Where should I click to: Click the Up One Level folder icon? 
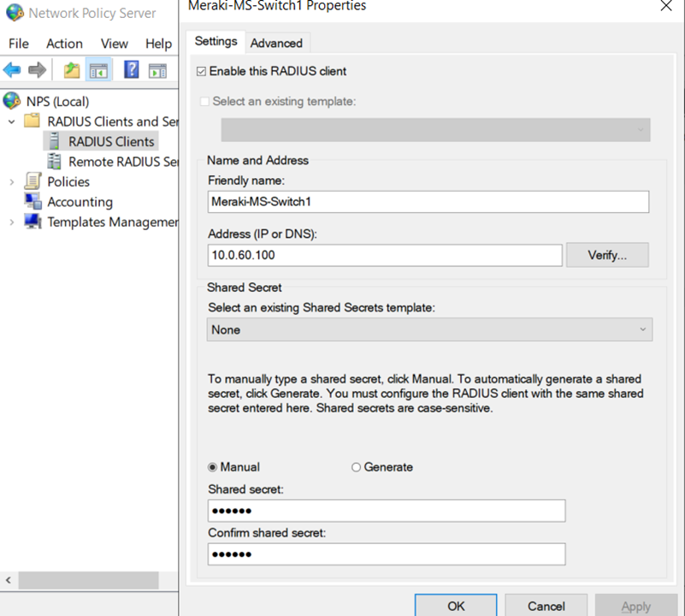(72, 70)
